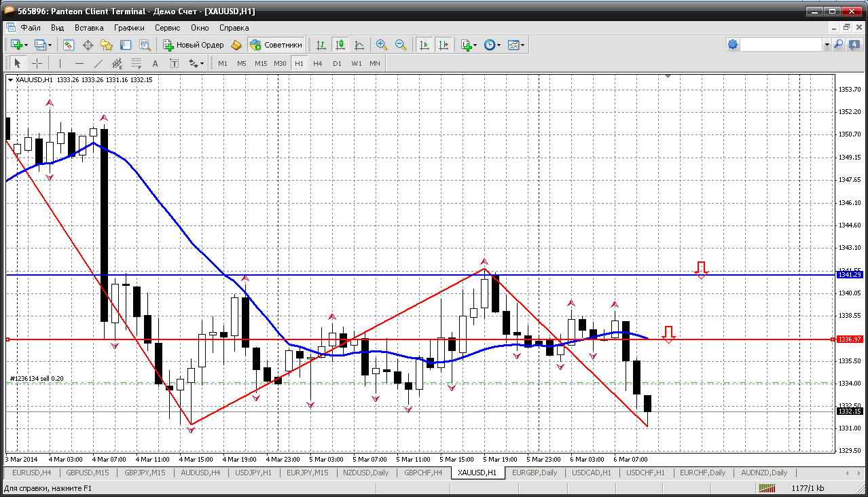Click the application icon in the menu bar
Viewport: 868px width, 497px height.
point(12,28)
